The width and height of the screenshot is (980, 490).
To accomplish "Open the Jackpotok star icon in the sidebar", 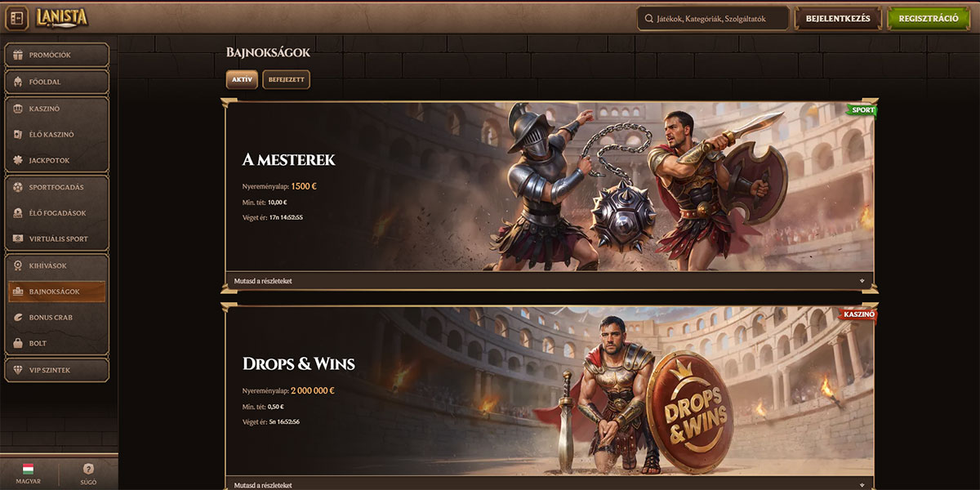I will click(x=18, y=160).
